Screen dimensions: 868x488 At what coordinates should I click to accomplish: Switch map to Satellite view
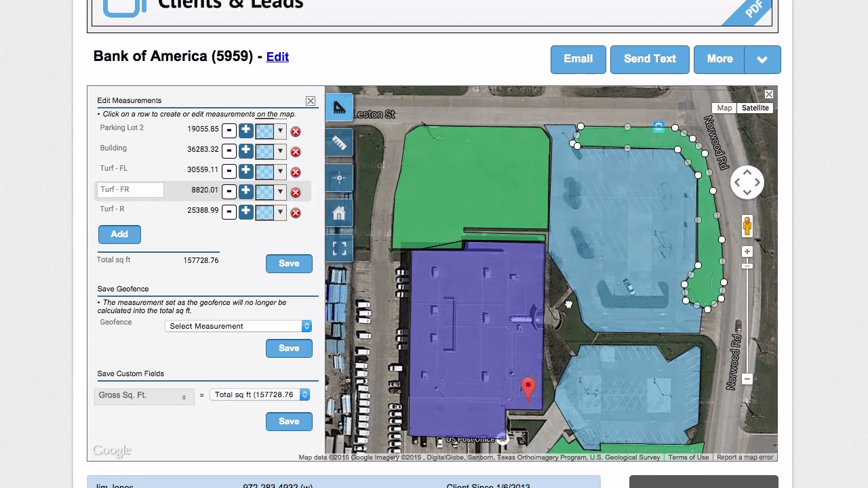pos(755,108)
